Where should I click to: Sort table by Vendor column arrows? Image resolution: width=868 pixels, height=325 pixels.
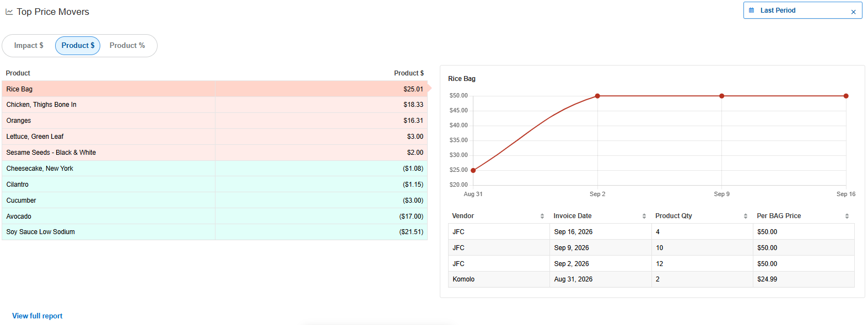click(542, 216)
